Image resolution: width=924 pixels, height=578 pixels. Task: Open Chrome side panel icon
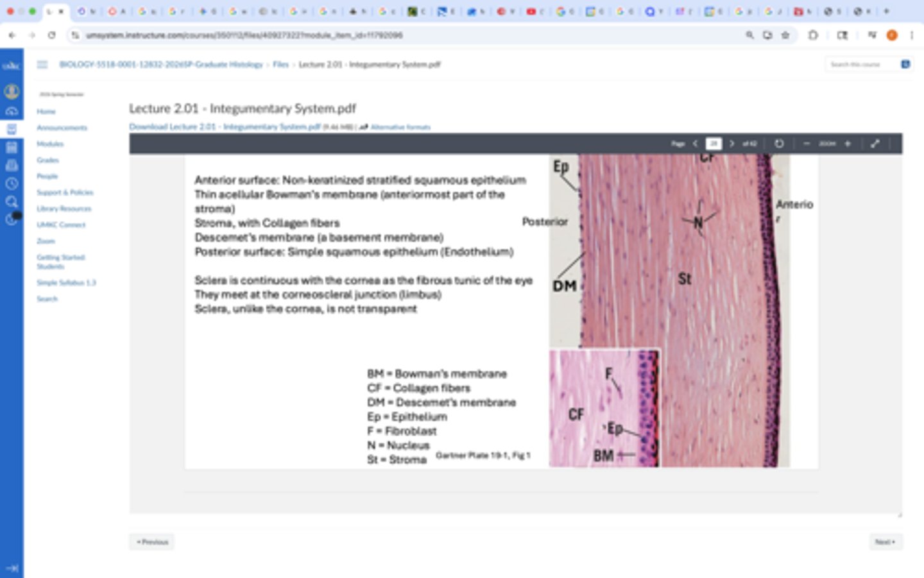click(843, 35)
